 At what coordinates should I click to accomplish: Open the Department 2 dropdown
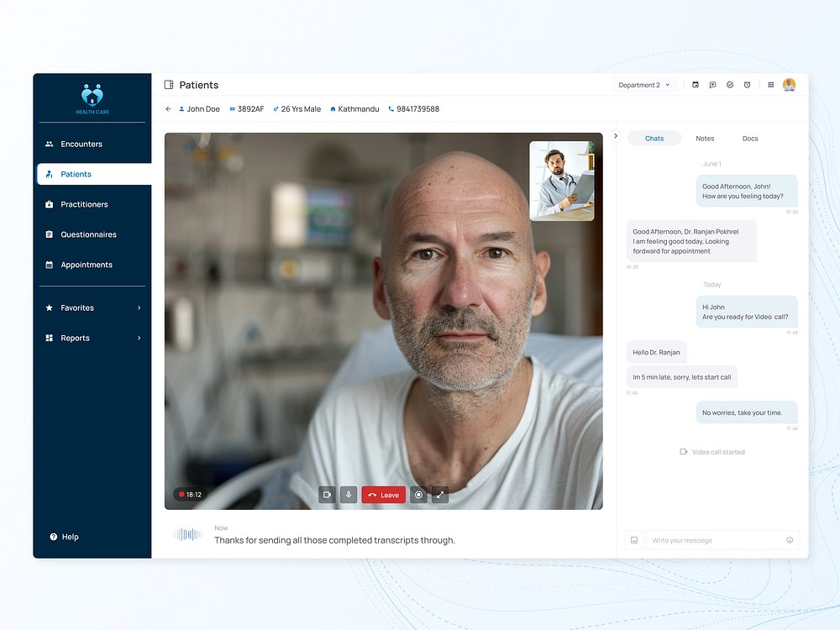[644, 85]
